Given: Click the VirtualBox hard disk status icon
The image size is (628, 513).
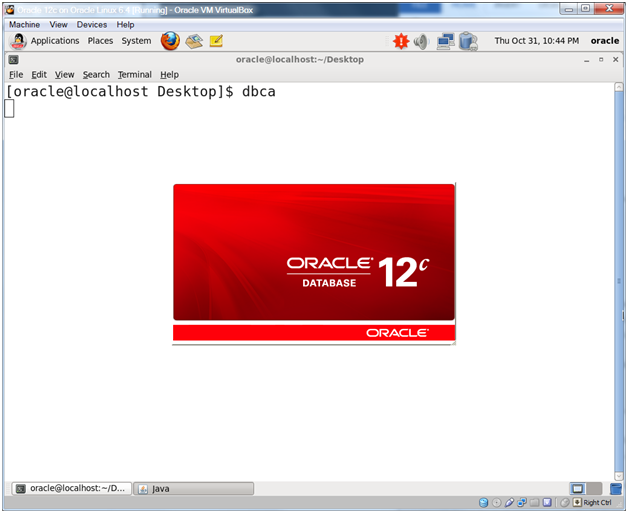Looking at the screenshot, I should click(x=483, y=502).
